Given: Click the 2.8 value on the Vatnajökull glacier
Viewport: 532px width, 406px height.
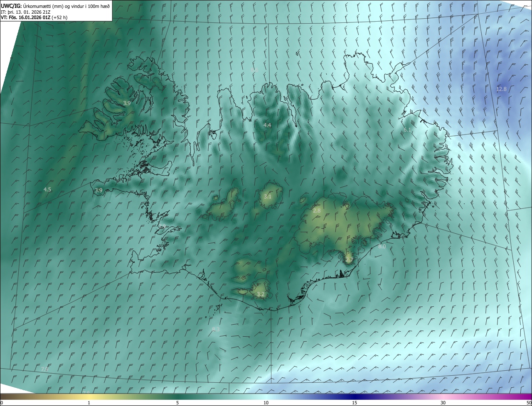Looking at the screenshot, I should [x=317, y=211].
